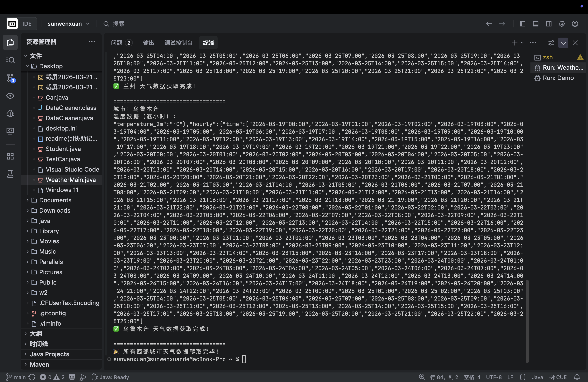This screenshot has width=588, height=382.
Task: Switch to the 问题 tab
Action: point(117,43)
